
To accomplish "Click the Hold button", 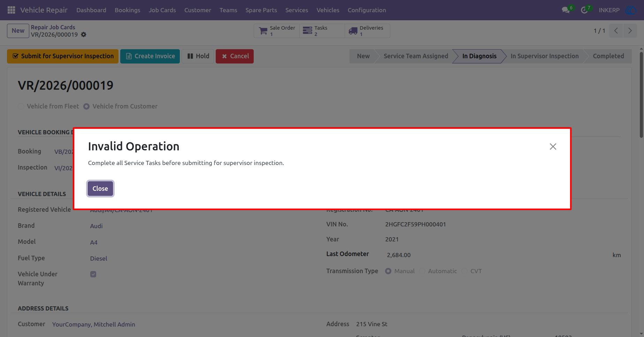I will [198, 56].
